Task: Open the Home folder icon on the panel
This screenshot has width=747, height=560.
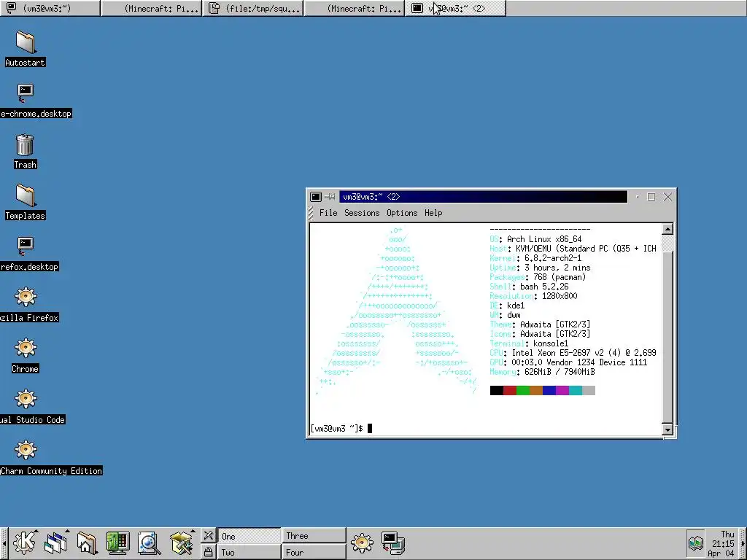Action: click(87, 542)
